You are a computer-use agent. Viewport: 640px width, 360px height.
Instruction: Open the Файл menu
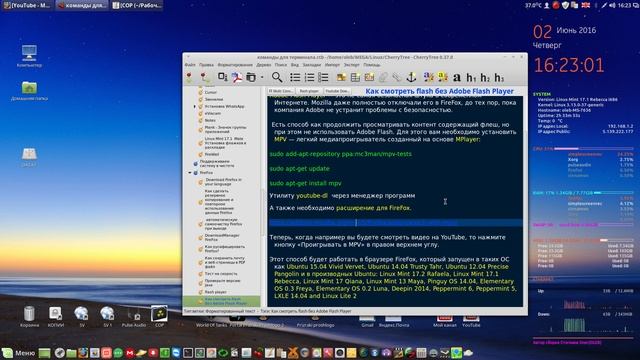tap(190, 65)
